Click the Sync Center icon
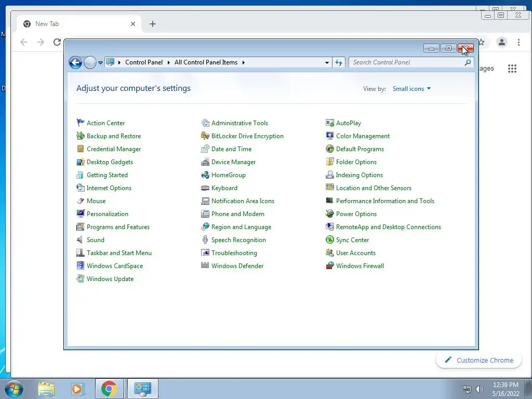The image size is (532, 399). (x=330, y=240)
